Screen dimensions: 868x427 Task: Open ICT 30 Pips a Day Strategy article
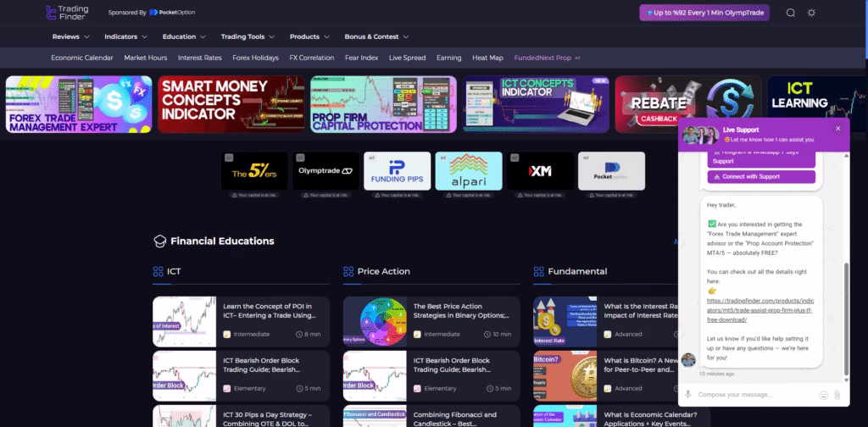click(x=242, y=416)
